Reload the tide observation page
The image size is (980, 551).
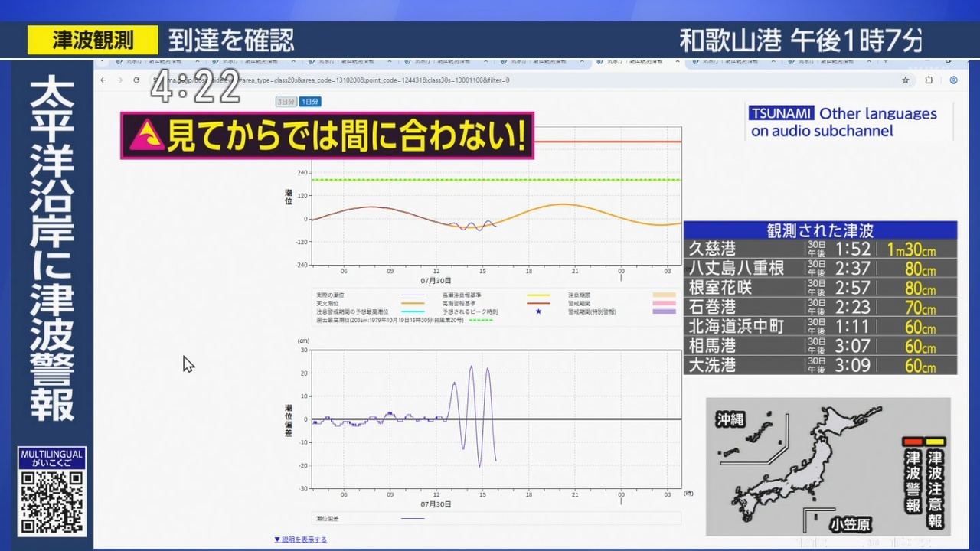click(x=136, y=80)
